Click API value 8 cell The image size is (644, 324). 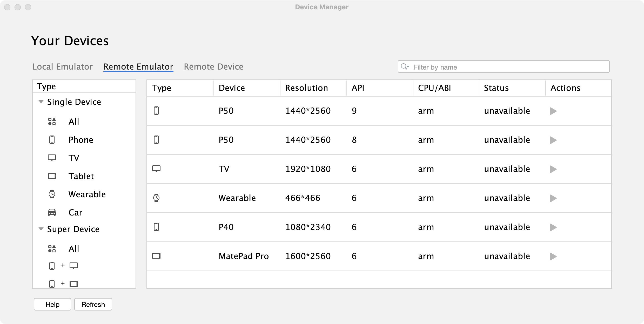click(x=354, y=140)
